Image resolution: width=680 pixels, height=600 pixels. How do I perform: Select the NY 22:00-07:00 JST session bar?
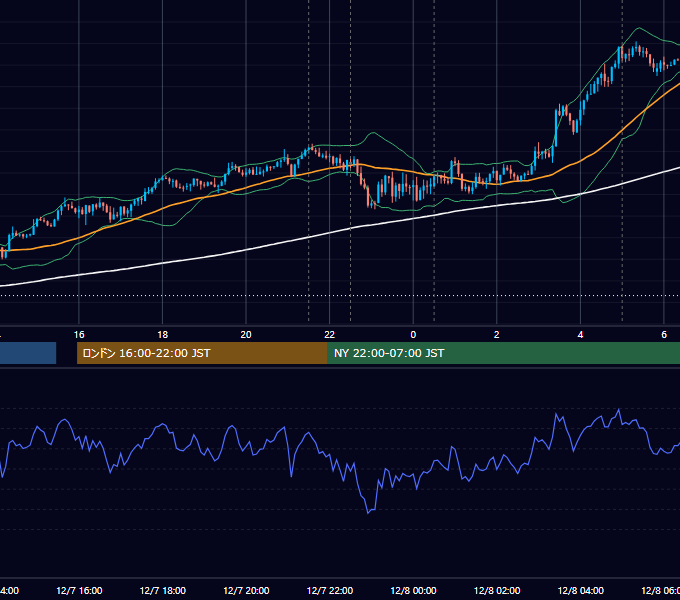point(503,353)
